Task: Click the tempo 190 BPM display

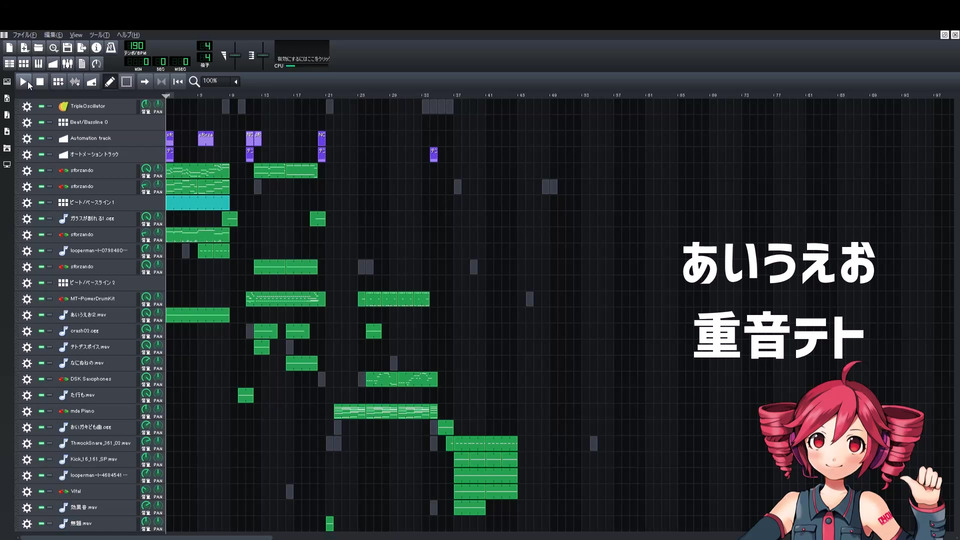Action: pyautogui.click(x=135, y=45)
